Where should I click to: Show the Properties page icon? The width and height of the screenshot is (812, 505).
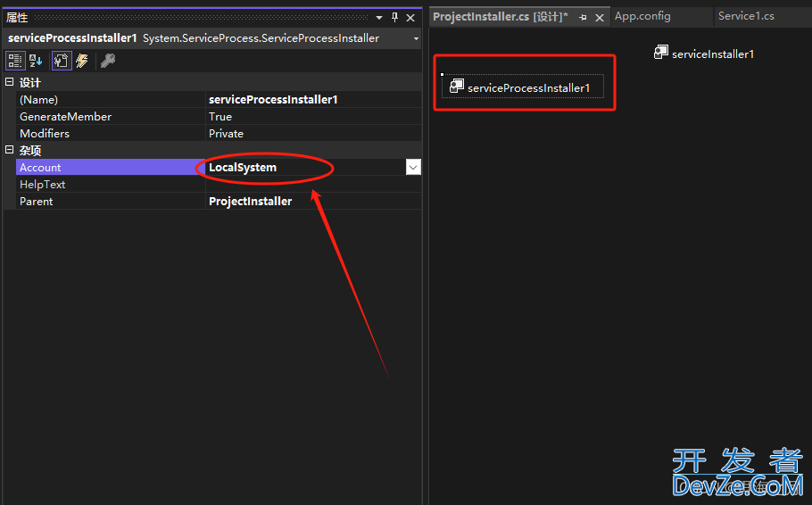tap(62, 62)
